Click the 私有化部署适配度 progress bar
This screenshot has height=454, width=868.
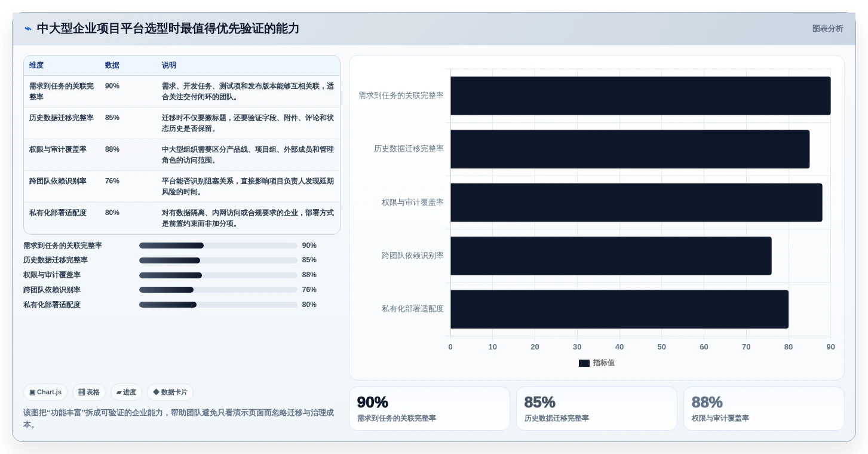click(x=218, y=305)
